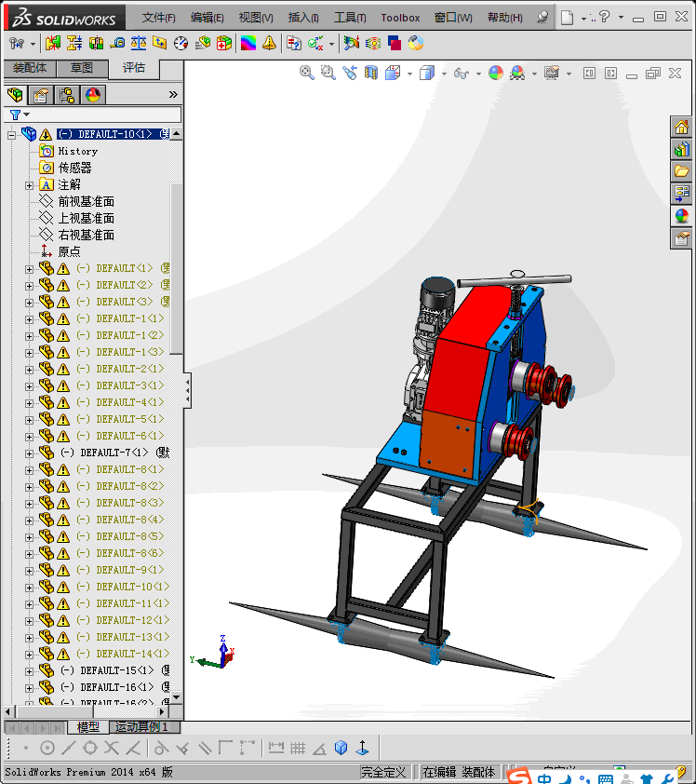Click horizontal scrollbar right arrow in tree
This screenshot has width=696, height=784.
(162, 711)
